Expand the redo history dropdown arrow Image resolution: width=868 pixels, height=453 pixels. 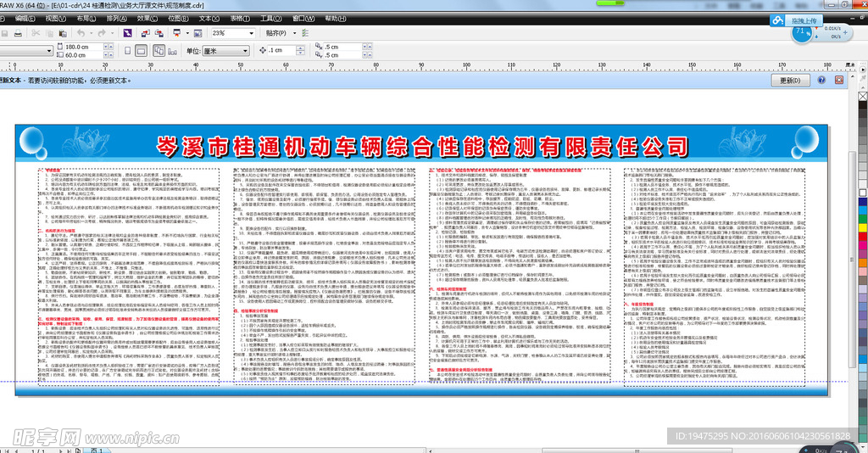click(x=112, y=33)
